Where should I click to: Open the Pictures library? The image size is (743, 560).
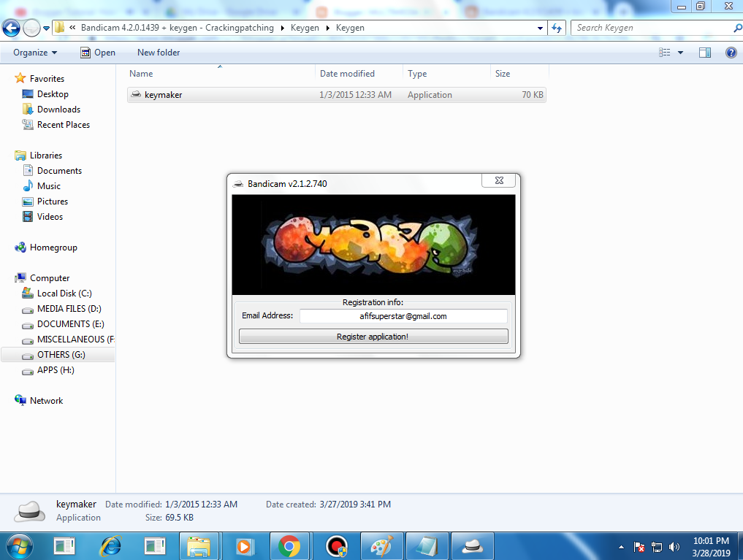pos(52,202)
